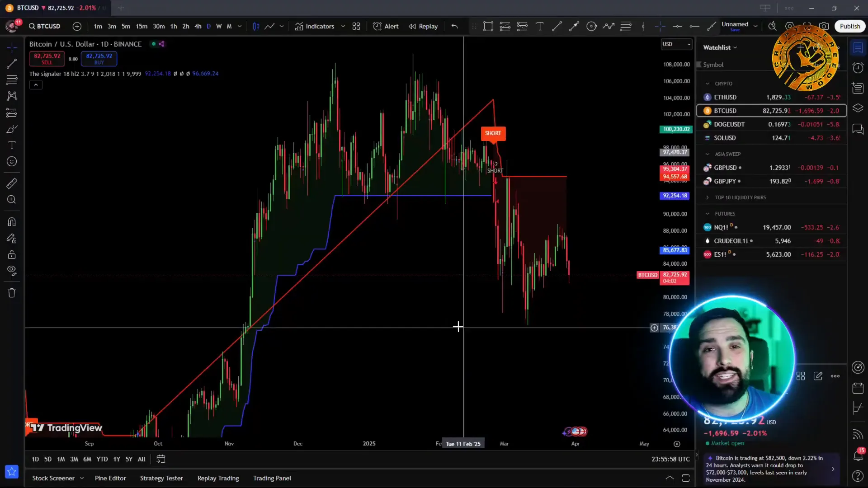Click the trash remove objects icon
The image size is (868, 488).
click(x=12, y=293)
